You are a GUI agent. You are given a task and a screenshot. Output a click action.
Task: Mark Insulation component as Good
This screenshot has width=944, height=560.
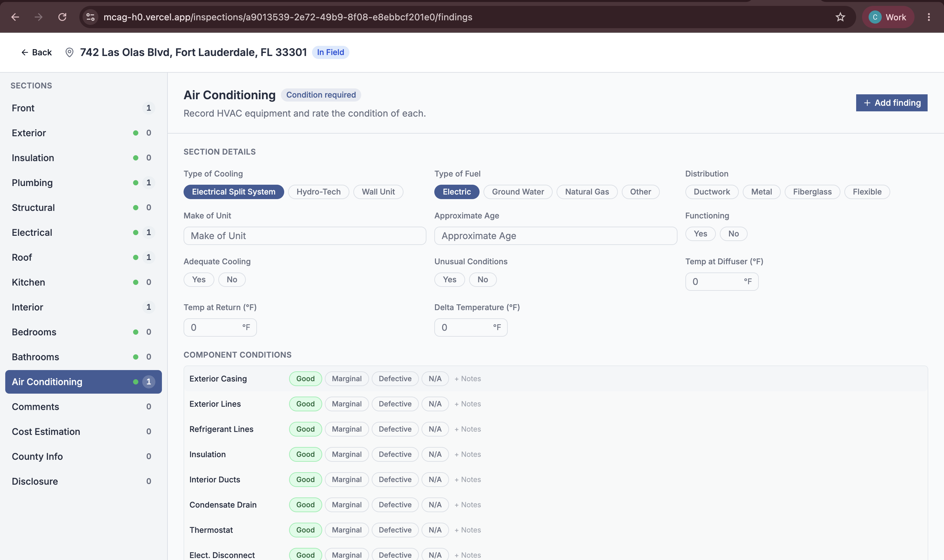[305, 454]
